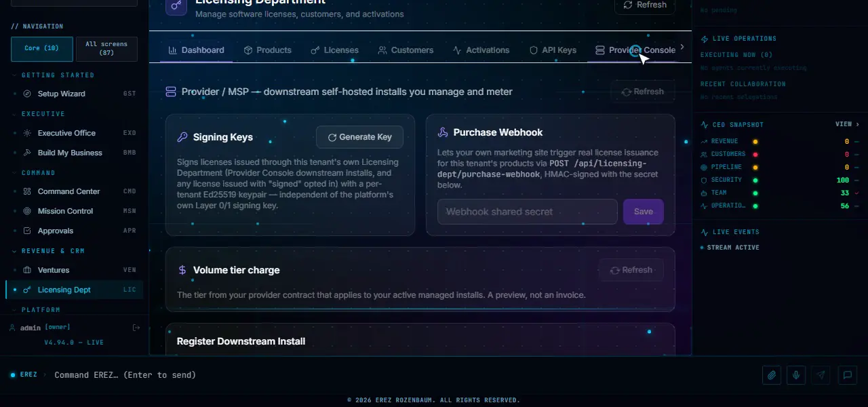Image resolution: width=868 pixels, height=407 pixels.
Task: Send command with paper plane icon
Action: pyautogui.click(x=821, y=375)
